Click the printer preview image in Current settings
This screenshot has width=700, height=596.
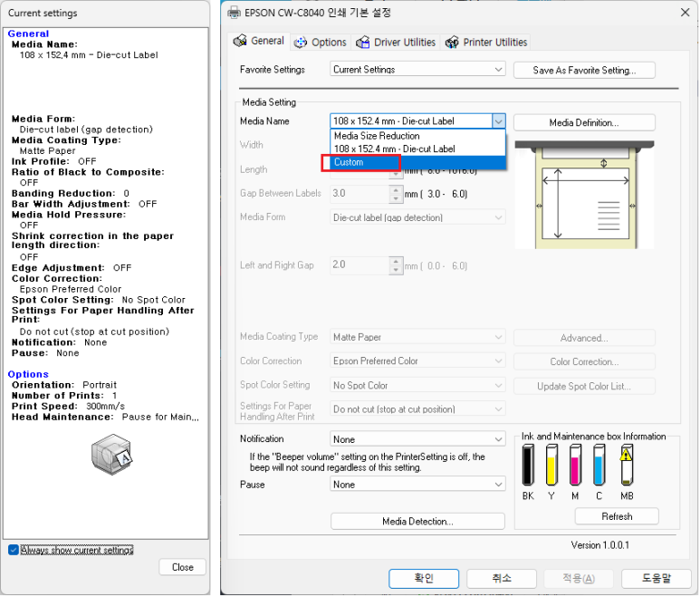[x=112, y=454]
